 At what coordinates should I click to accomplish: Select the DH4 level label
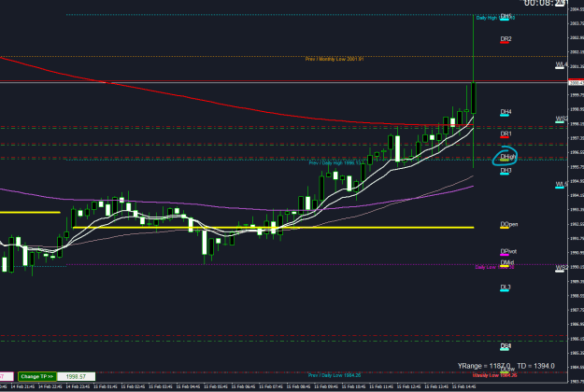click(506, 112)
